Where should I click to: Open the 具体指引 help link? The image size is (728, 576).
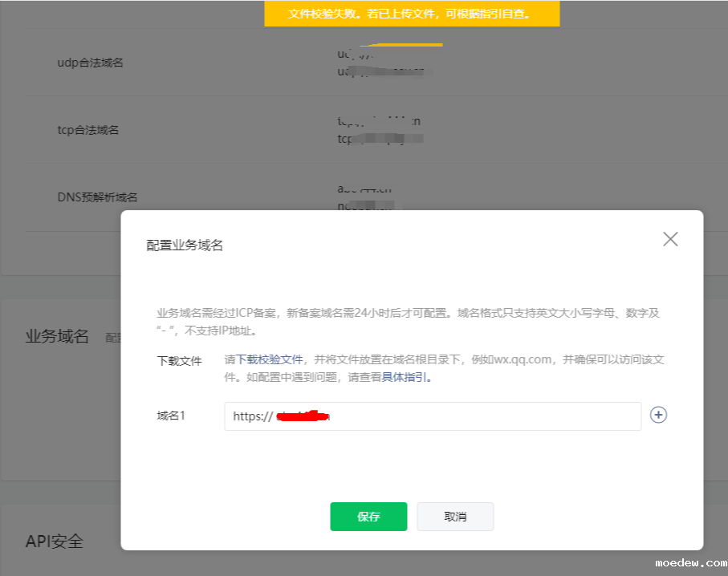(405, 377)
